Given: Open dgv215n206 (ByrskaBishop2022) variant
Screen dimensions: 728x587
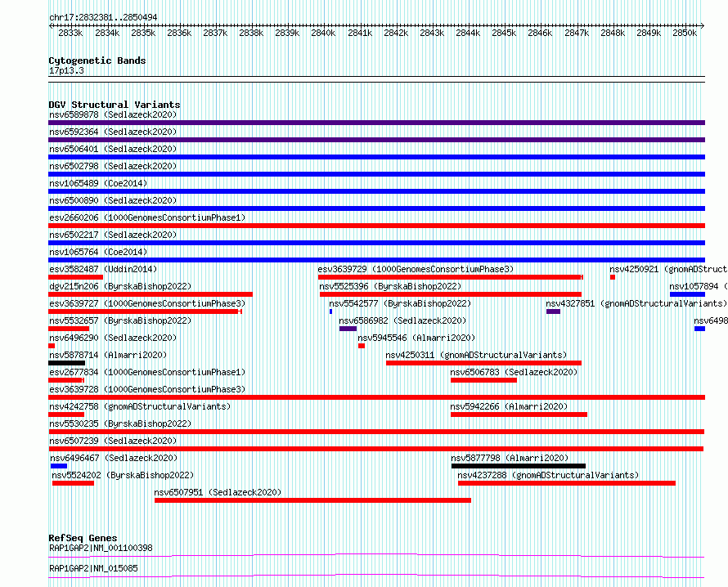Looking at the screenshot, I should point(120,286).
